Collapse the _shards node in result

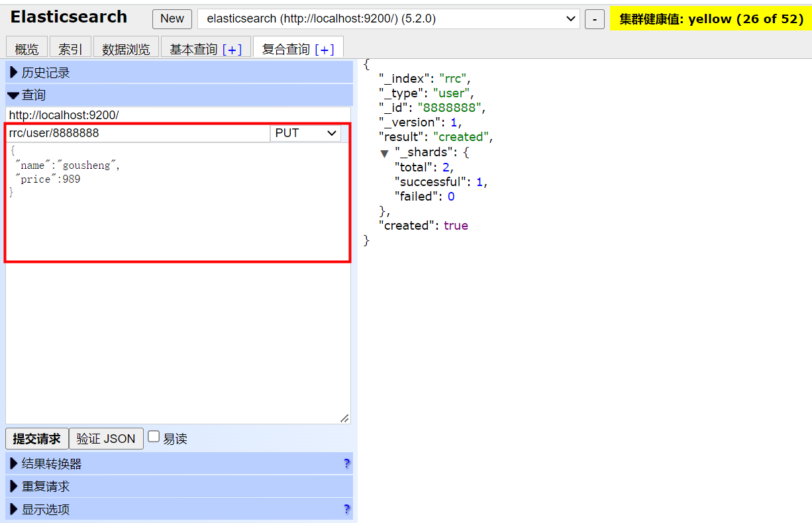384,154
